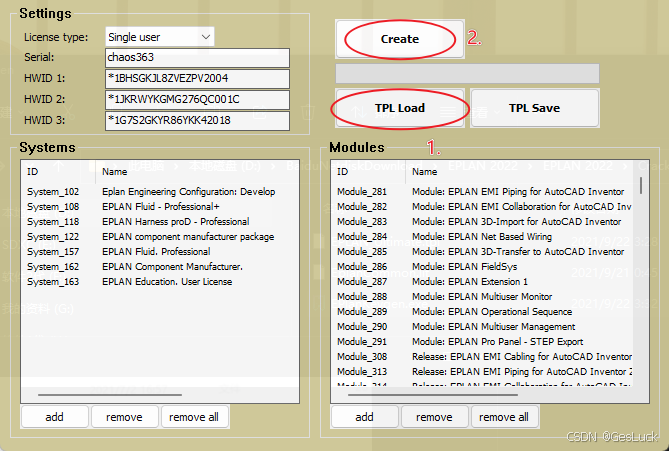Click the TPL Load button
The height and width of the screenshot is (451, 669).
click(400, 108)
